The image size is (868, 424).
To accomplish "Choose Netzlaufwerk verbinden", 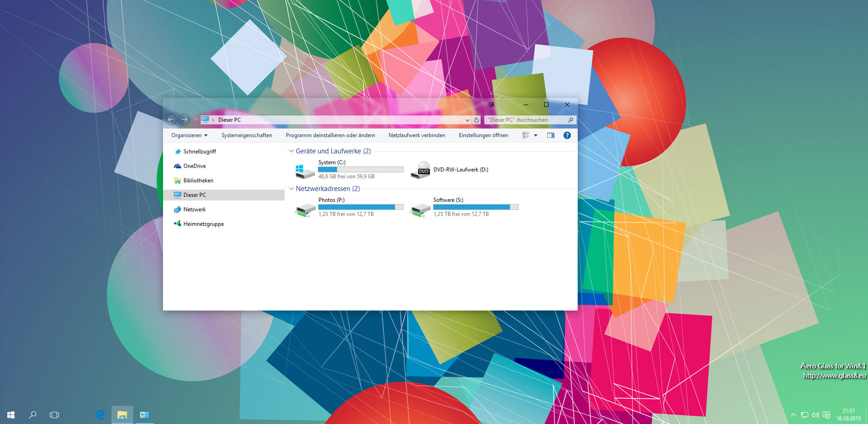I will [x=417, y=135].
